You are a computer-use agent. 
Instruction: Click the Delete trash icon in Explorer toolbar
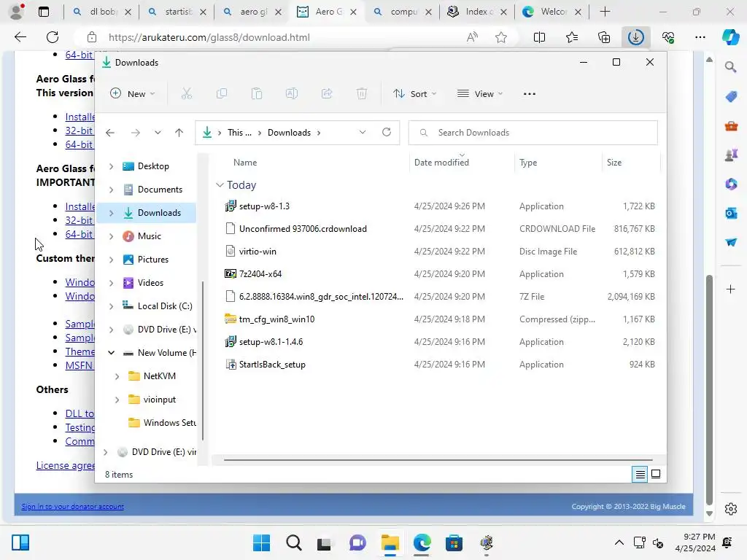tap(362, 94)
